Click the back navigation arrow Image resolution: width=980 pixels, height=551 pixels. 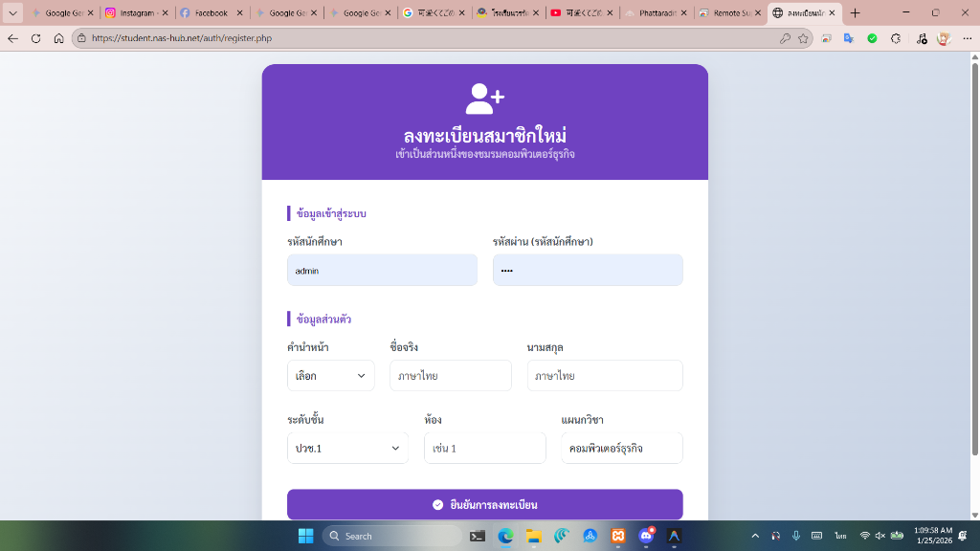[12, 38]
